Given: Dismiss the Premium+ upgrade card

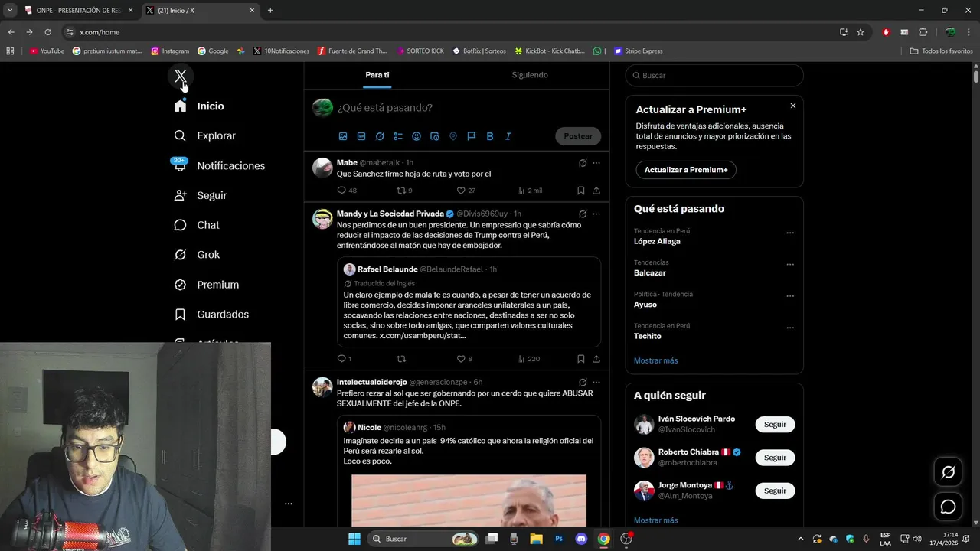Looking at the screenshot, I should coord(793,106).
